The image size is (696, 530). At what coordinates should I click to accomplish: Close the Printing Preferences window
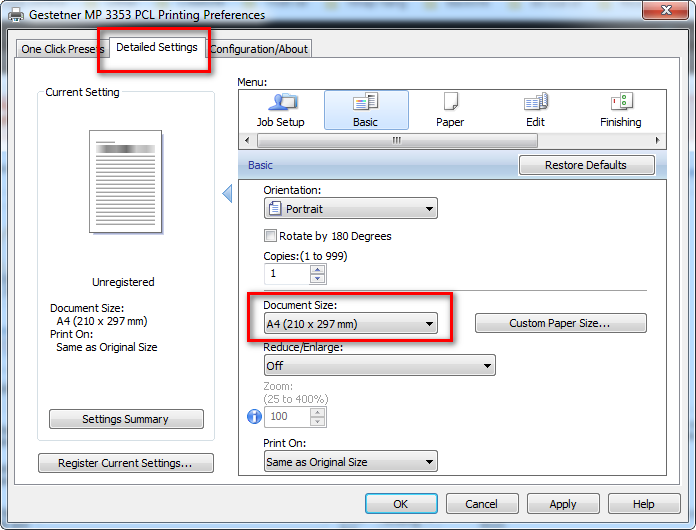click(x=665, y=10)
